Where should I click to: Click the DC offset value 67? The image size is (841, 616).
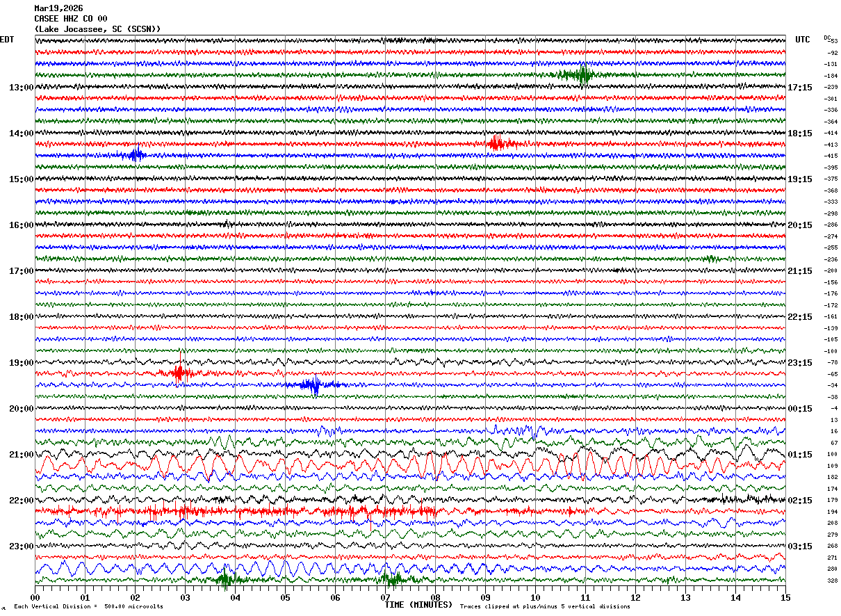(x=834, y=443)
